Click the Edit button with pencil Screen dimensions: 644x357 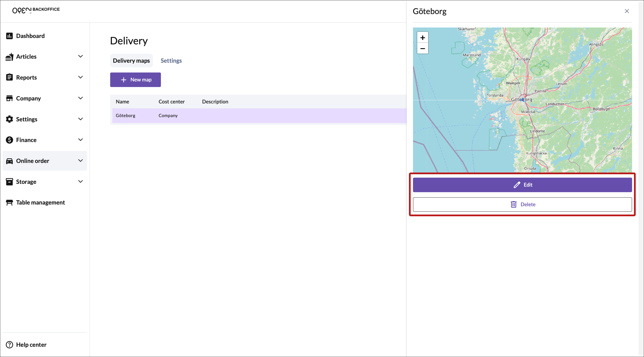pyautogui.click(x=522, y=185)
